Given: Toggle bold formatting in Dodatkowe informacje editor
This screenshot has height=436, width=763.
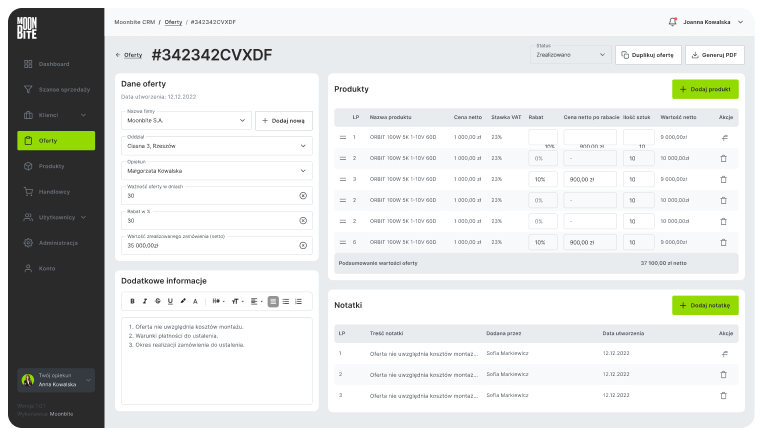Looking at the screenshot, I should 132,301.
